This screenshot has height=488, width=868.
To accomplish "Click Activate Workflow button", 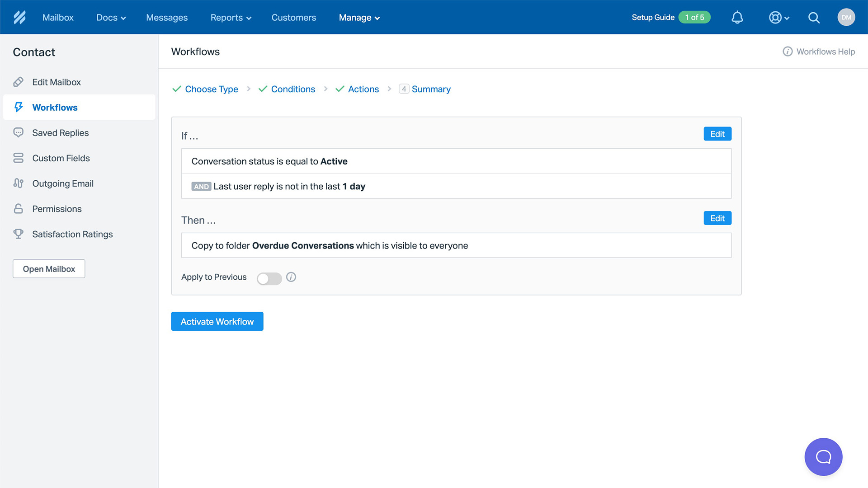I will [x=217, y=321].
